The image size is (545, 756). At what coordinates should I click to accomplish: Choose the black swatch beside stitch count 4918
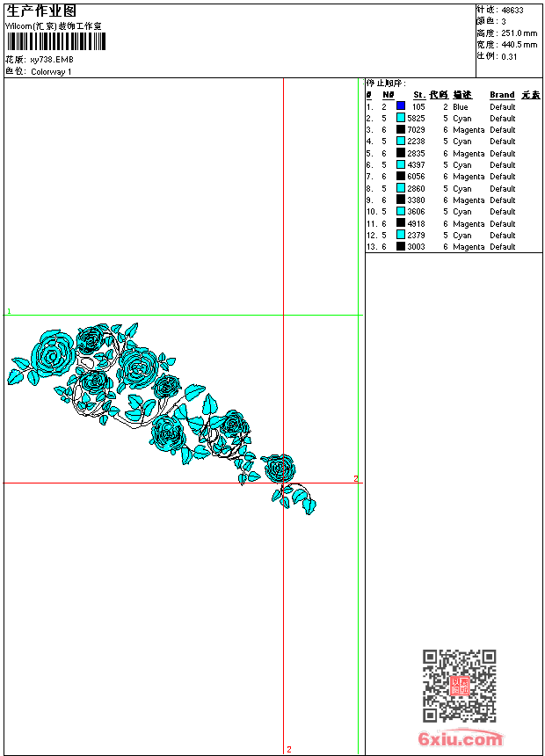[401, 223]
